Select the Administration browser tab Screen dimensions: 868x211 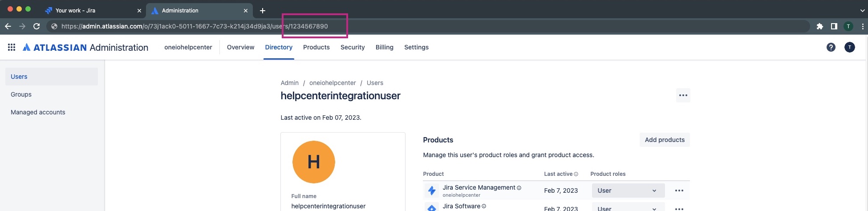click(199, 10)
